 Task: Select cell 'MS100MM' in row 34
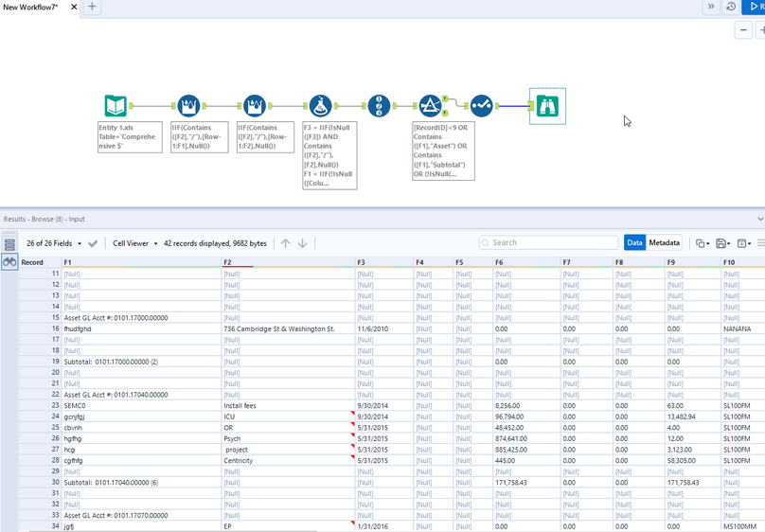click(x=742, y=526)
